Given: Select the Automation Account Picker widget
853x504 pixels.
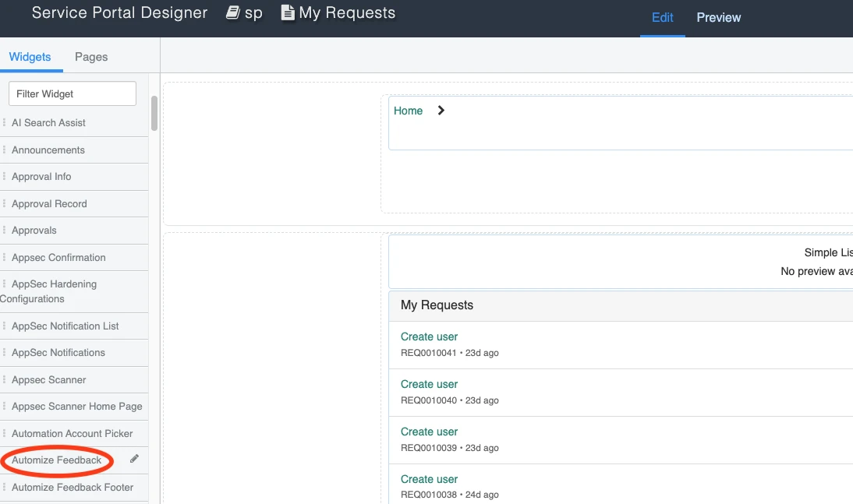Looking at the screenshot, I should click(x=72, y=433).
